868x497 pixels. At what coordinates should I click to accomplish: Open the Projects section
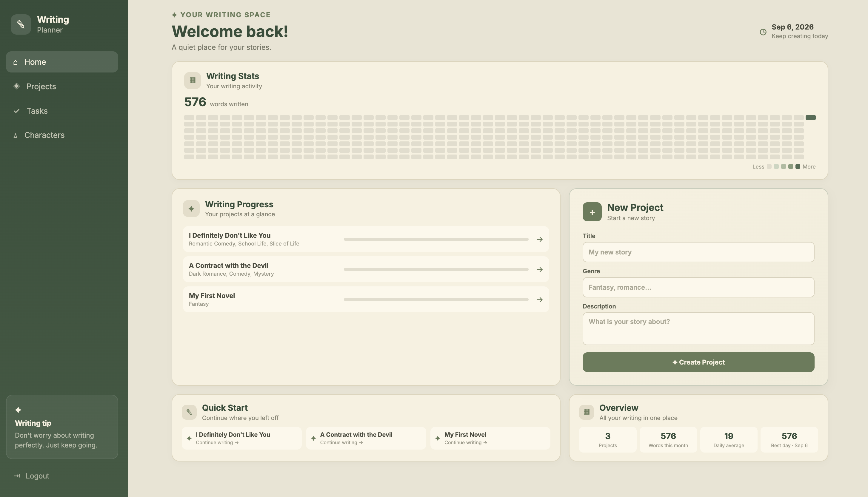pos(62,86)
